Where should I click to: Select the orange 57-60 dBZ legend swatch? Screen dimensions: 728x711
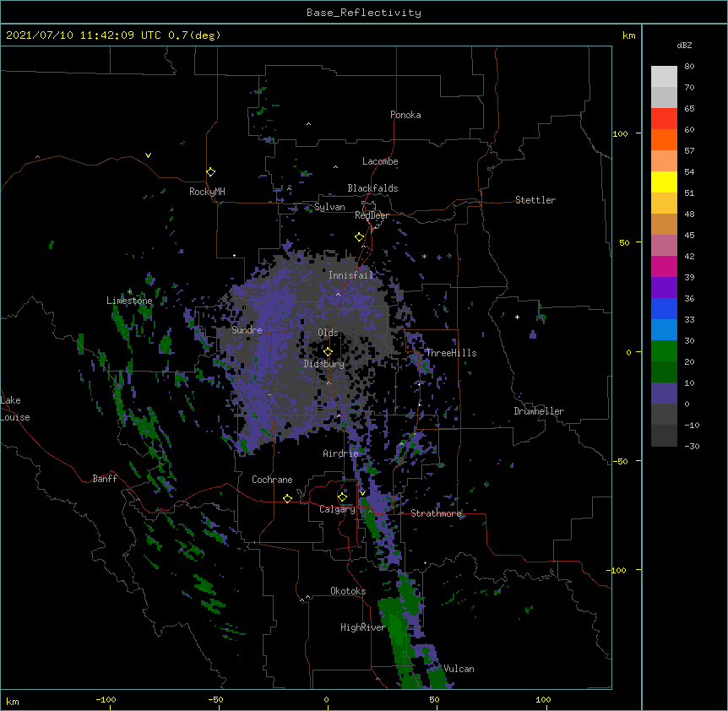click(664, 139)
